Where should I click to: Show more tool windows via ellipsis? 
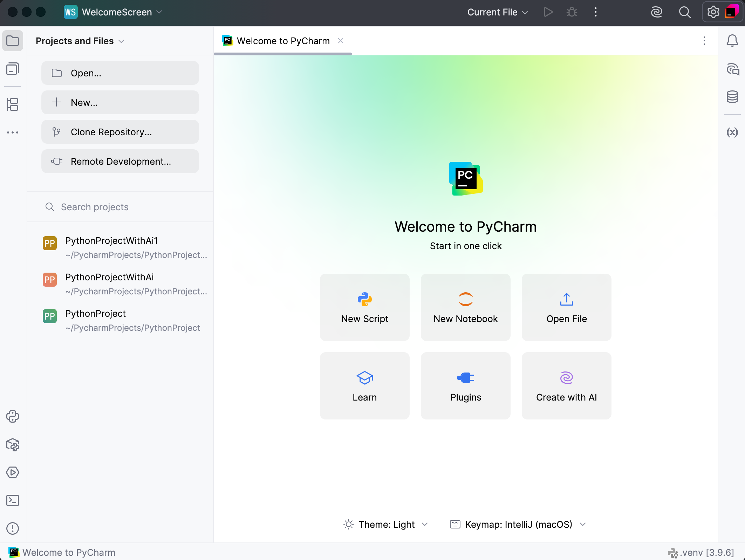click(13, 132)
